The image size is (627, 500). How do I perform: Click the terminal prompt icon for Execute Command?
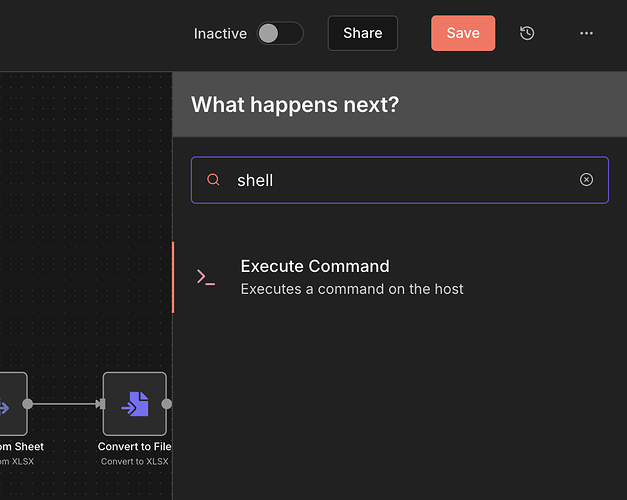(x=206, y=277)
